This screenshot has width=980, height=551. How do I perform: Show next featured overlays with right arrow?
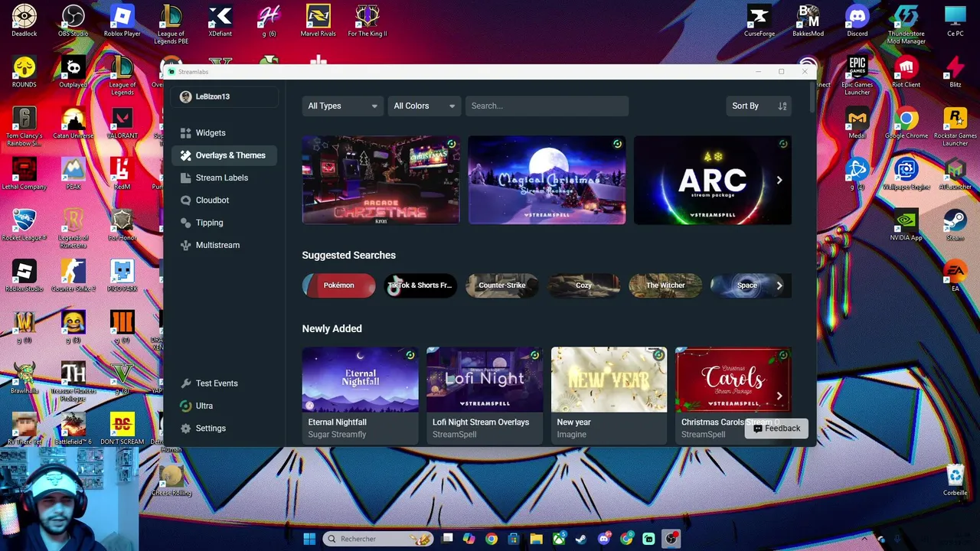779,180
